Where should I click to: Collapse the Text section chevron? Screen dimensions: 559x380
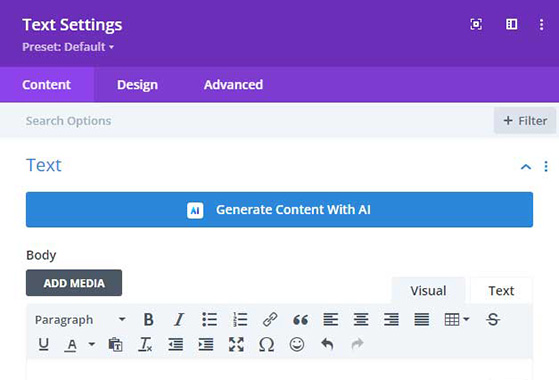(526, 166)
